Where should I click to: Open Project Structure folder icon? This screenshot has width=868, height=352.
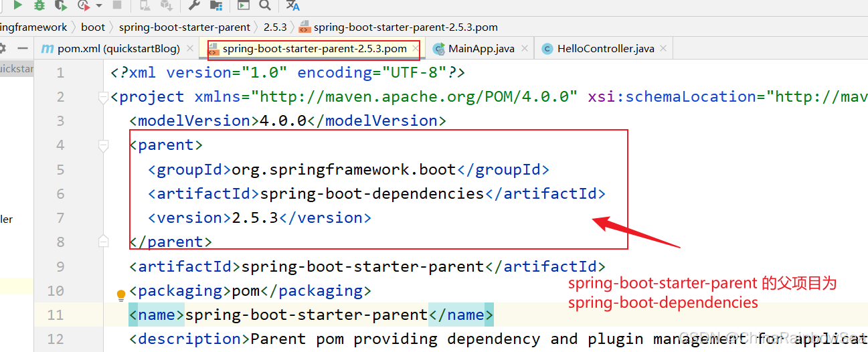point(215,5)
